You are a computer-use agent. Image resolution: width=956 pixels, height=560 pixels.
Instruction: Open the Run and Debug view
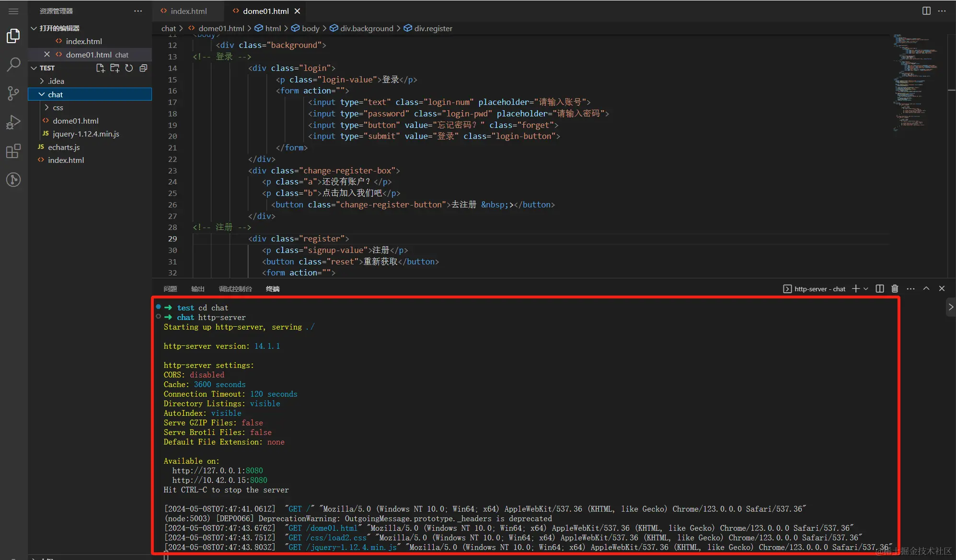coord(13,122)
